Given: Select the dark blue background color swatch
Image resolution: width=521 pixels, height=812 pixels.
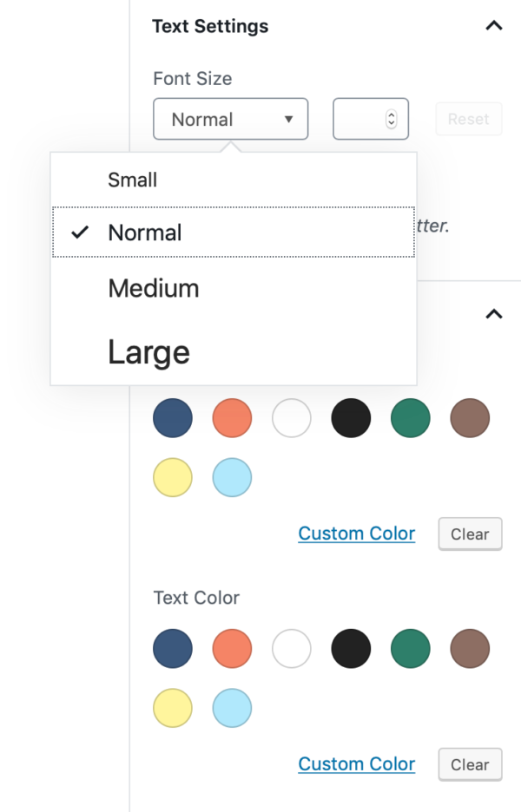Looking at the screenshot, I should click(x=172, y=418).
